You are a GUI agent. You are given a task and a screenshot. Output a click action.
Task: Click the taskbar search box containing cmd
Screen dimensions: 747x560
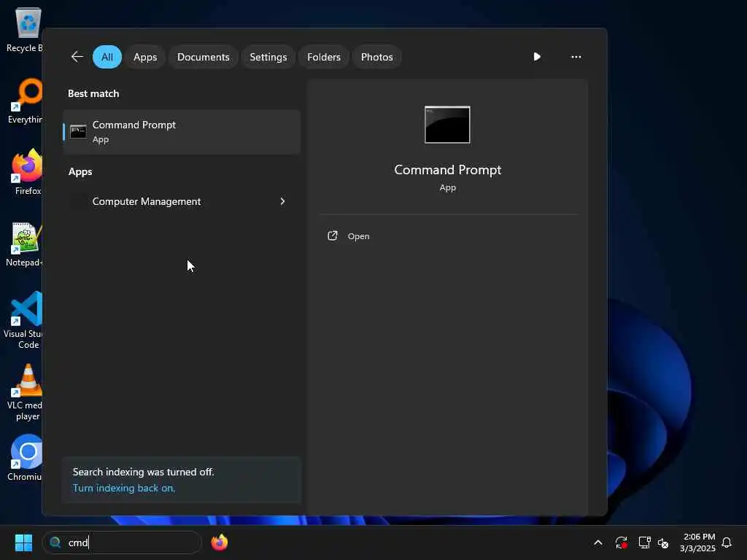122,542
